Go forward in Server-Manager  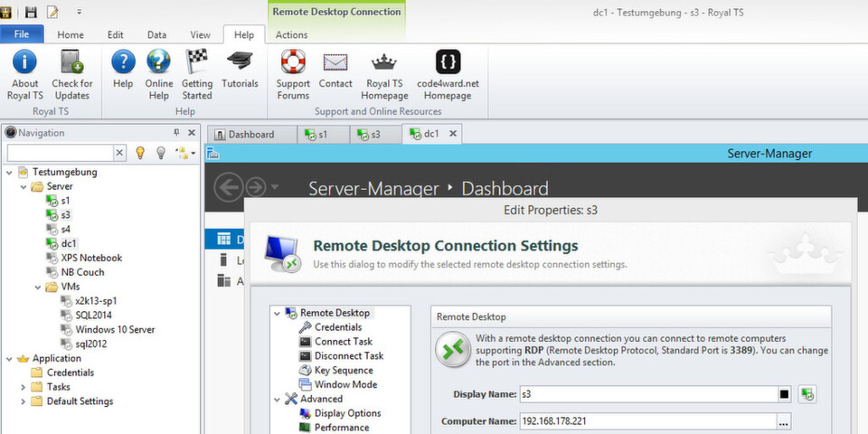point(255,187)
